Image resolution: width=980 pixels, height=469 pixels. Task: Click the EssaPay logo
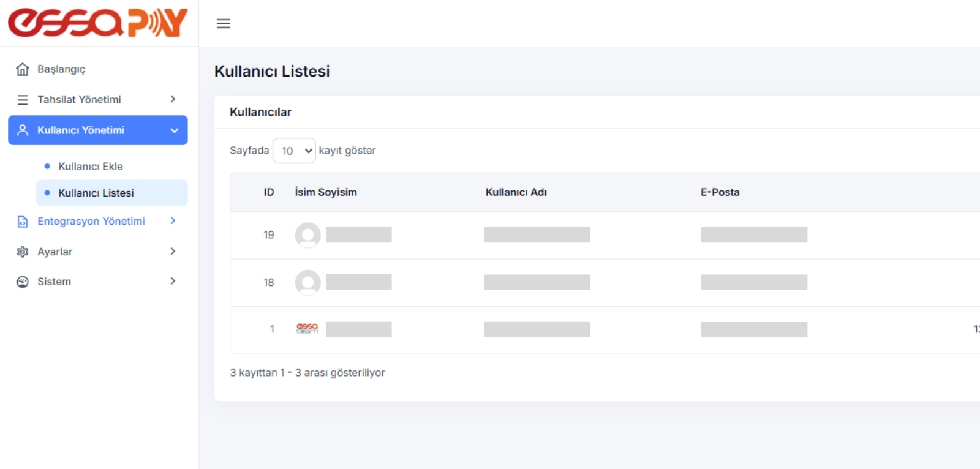(x=98, y=23)
